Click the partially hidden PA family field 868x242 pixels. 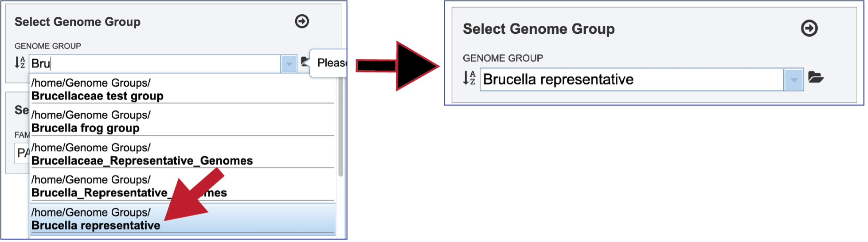22,153
